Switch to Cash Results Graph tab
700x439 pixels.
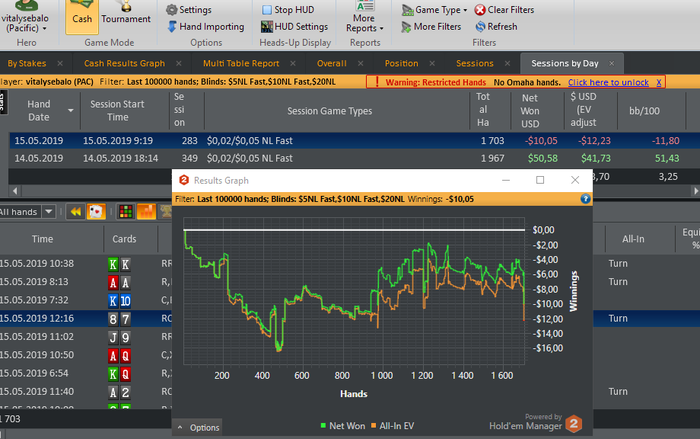click(125, 63)
